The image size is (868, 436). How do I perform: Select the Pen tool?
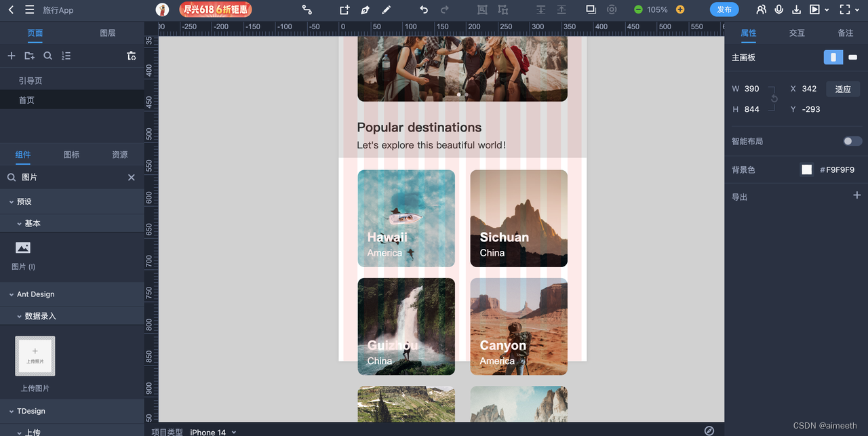click(366, 9)
